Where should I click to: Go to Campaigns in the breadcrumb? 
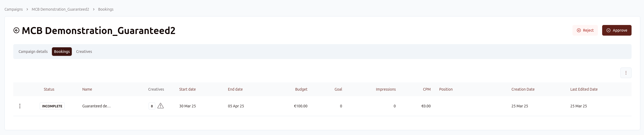[x=14, y=9]
